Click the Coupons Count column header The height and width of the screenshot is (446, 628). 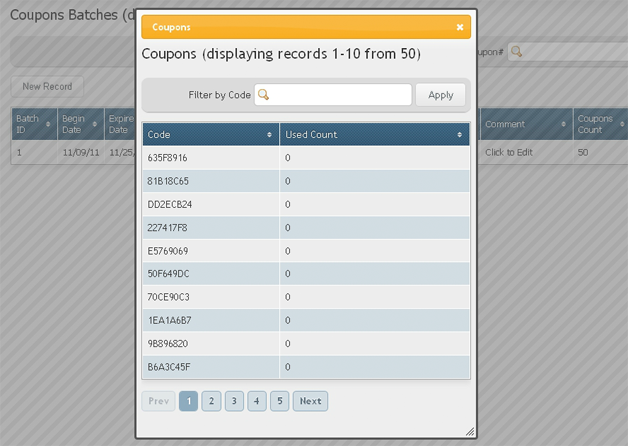pos(598,124)
